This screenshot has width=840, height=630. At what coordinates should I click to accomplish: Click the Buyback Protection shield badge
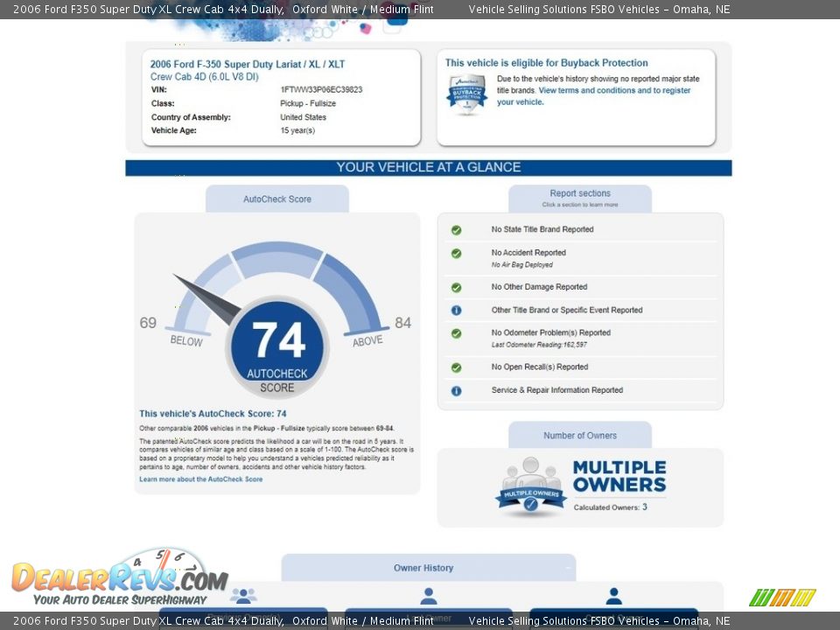click(x=466, y=94)
